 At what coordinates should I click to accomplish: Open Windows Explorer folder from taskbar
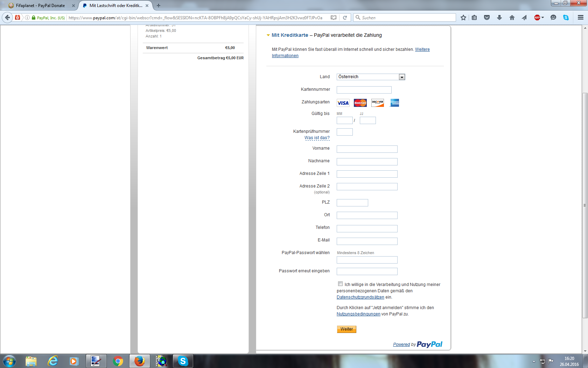pos(31,361)
